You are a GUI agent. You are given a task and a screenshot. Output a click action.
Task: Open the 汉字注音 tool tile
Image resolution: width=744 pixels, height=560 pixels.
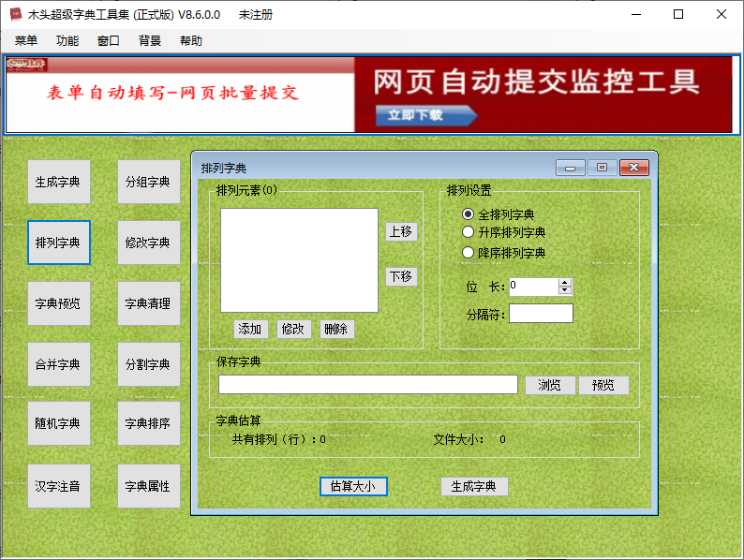tap(59, 486)
